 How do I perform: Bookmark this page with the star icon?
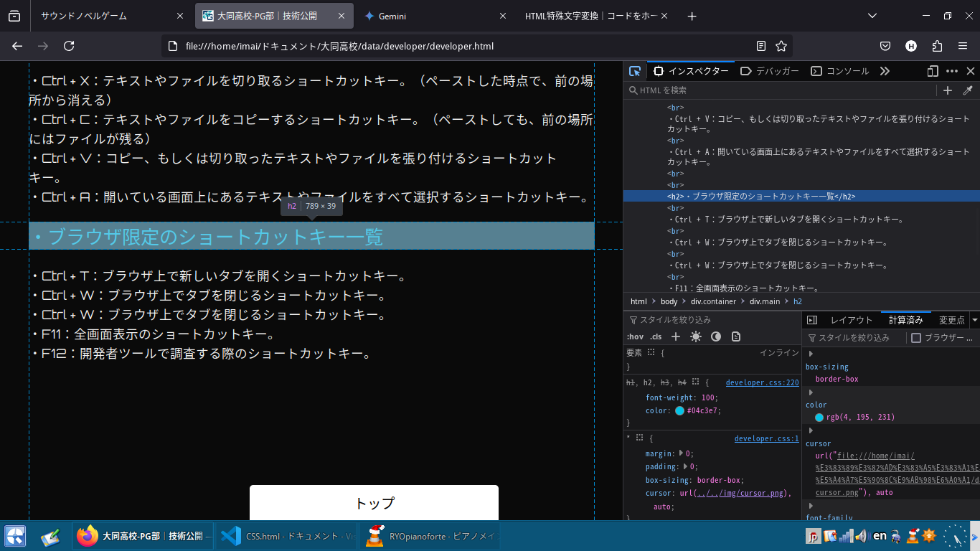(781, 46)
